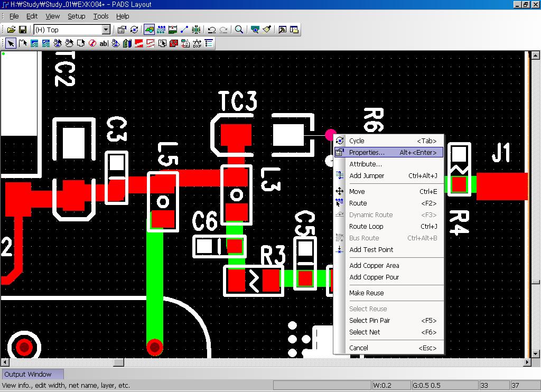Switch to the Output Window tab
The height and width of the screenshot is (392, 541).
tap(32, 375)
